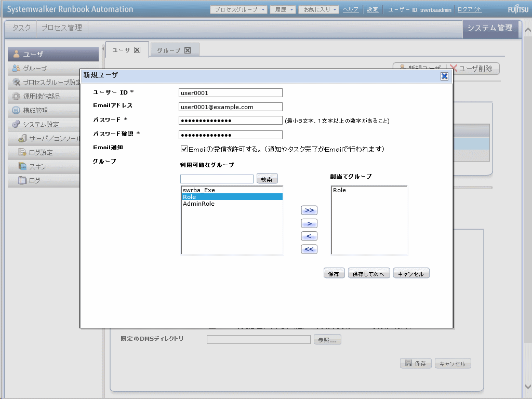Open ユーザ in the sidebar
This screenshot has width=532, height=399.
pos(54,54)
